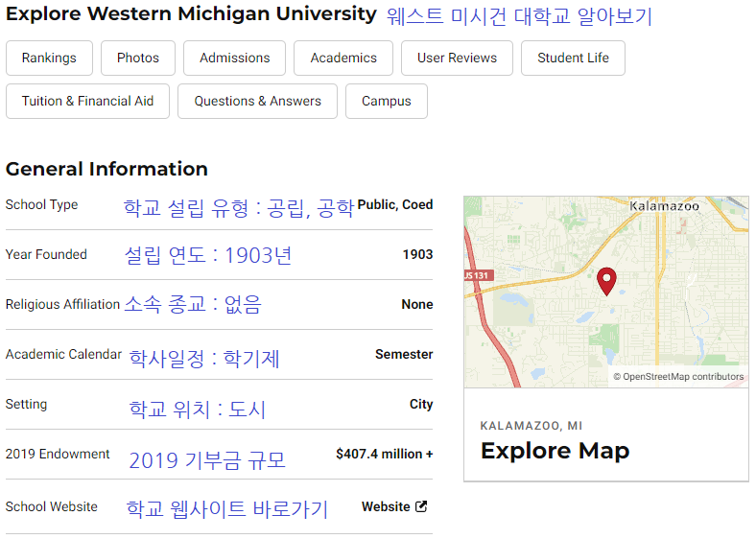View the Student Life section
Viewport: 756px width, 539px height.
(573, 58)
